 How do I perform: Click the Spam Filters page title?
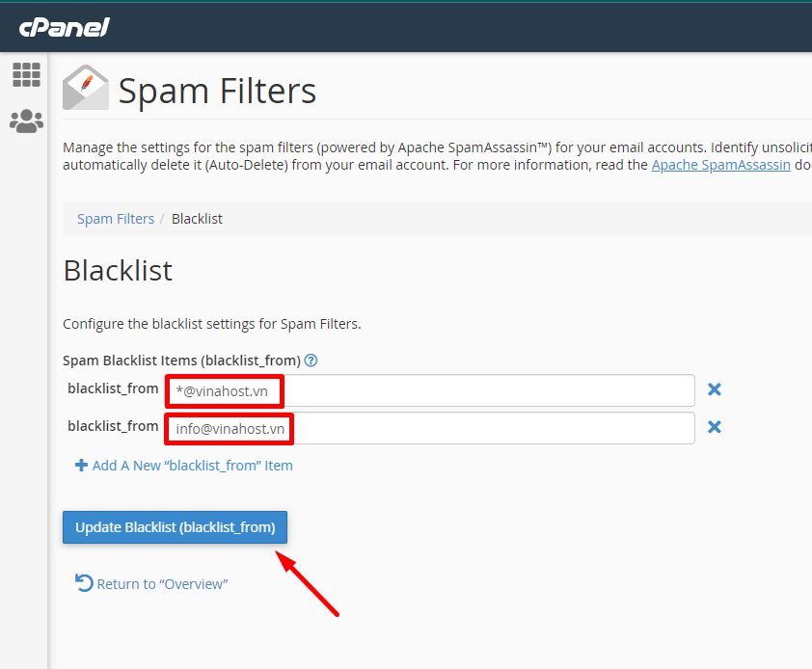217,91
